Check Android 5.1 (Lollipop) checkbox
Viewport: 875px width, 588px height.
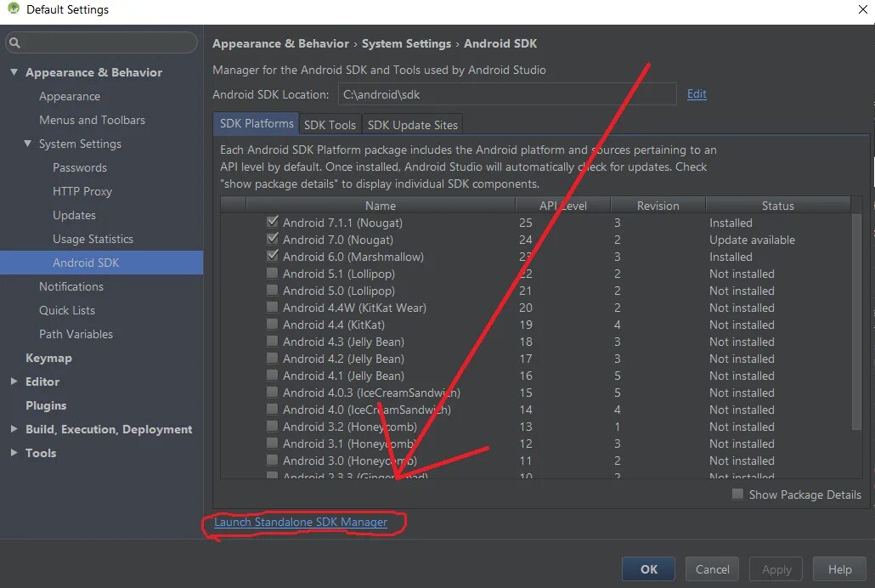tap(273, 273)
